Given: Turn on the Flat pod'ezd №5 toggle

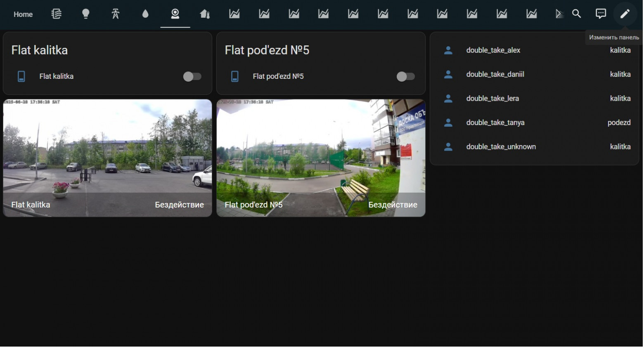Looking at the screenshot, I should click(x=405, y=76).
